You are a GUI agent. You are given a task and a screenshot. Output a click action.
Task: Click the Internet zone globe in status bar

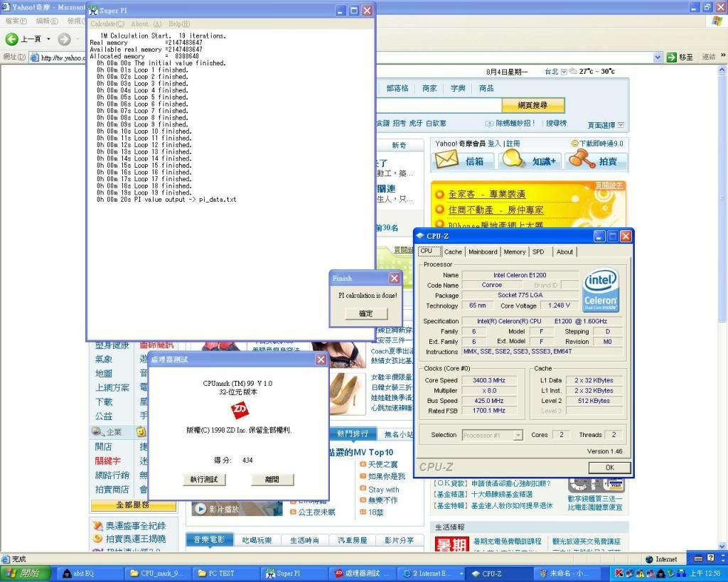649,559
